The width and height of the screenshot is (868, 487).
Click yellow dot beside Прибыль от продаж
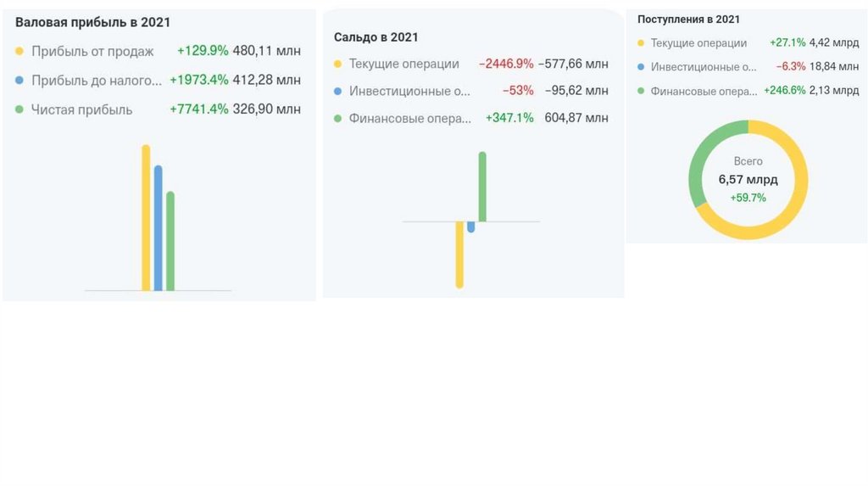pyautogui.click(x=19, y=51)
